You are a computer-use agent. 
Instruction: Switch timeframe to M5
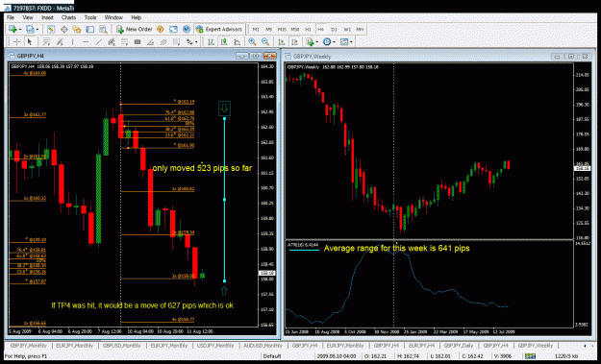(x=268, y=29)
